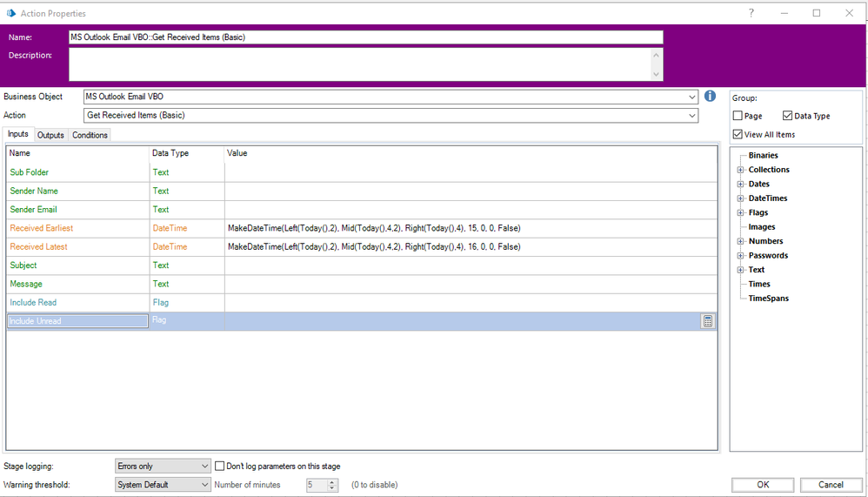The width and height of the screenshot is (868, 497).
Task: Select the Times tree item
Action: tap(759, 284)
